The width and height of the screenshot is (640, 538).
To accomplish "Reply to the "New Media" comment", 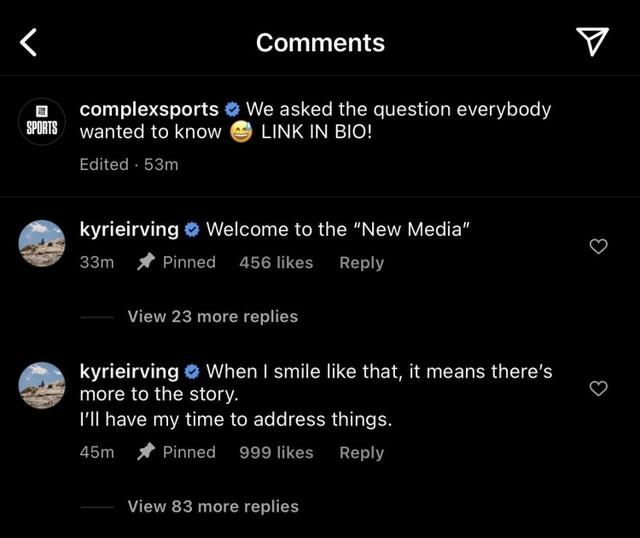I will pyautogui.click(x=361, y=262).
